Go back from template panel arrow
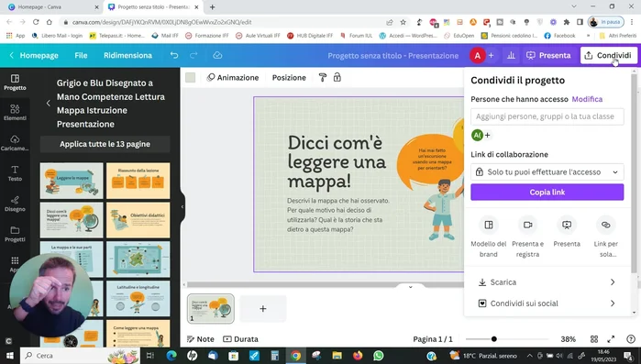Image resolution: width=641 pixels, height=364 pixels. point(49,104)
